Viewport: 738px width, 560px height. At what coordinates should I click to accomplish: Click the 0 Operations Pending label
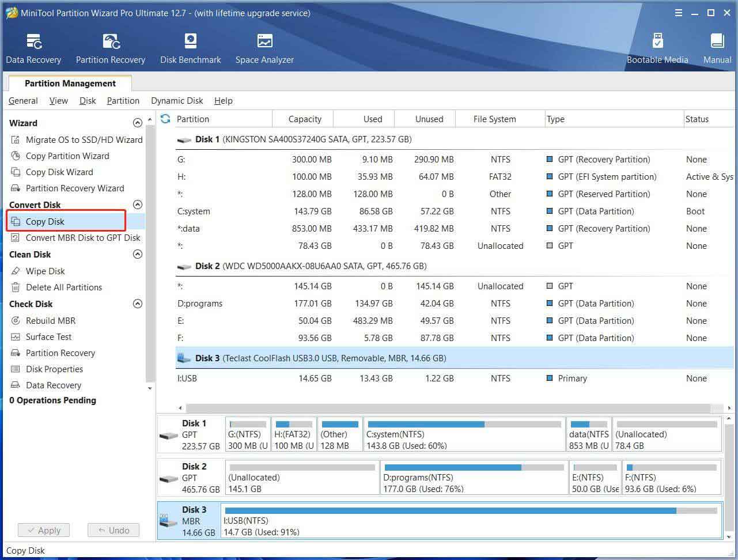(52, 400)
